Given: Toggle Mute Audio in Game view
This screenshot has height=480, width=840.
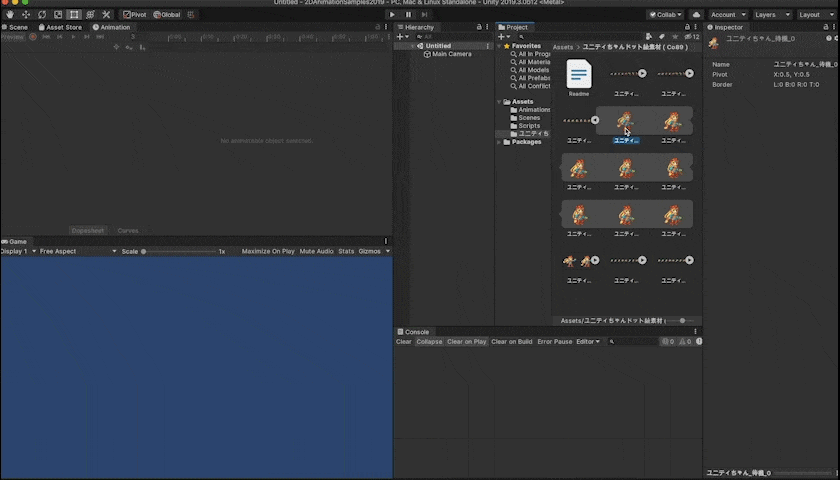Looking at the screenshot, I should pos(316,251).
